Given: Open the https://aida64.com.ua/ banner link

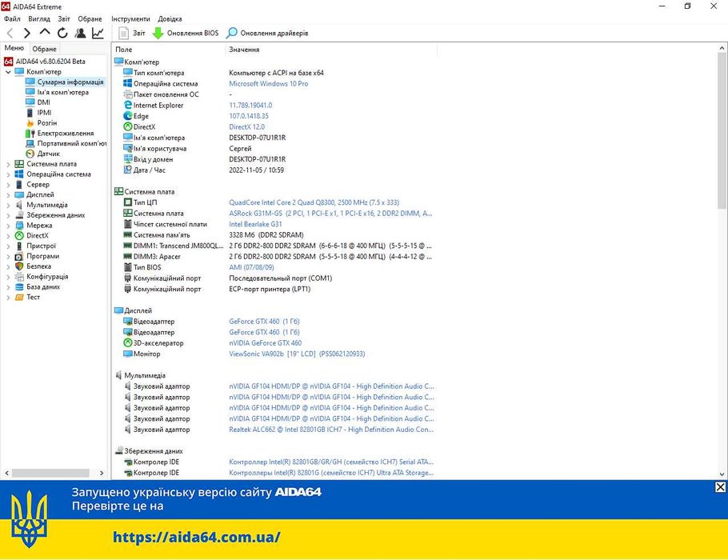Looking at the screenshot, I should point(196,538).
